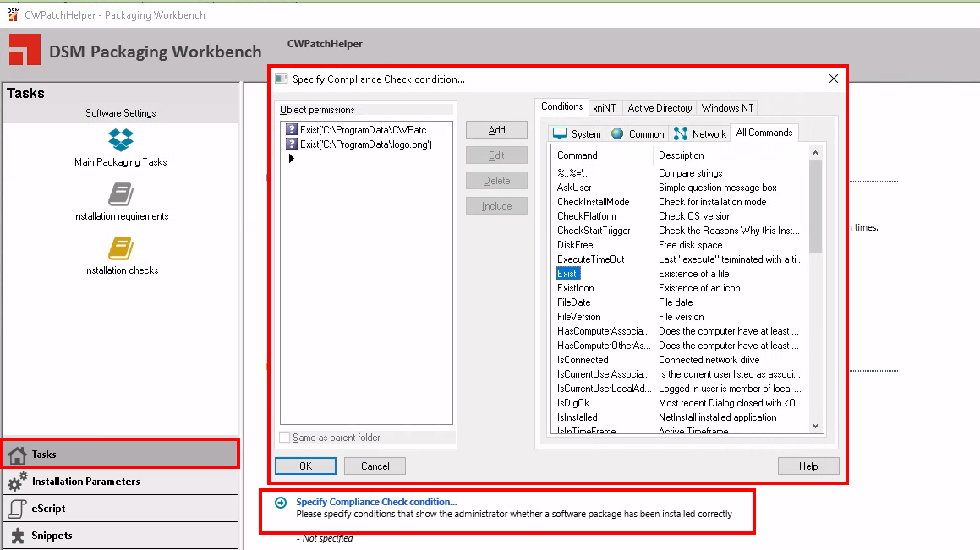980x550 pixels.
Task: Click the blue arrow icon beside Specify Compliance link
Action: pos(282,503)
